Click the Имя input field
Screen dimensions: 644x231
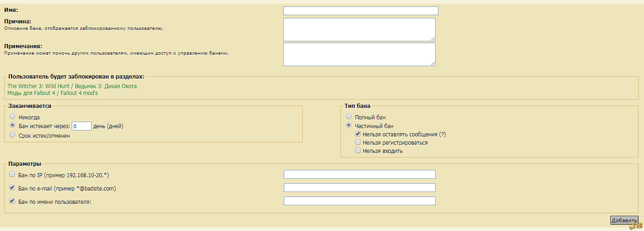click(361, 11)
